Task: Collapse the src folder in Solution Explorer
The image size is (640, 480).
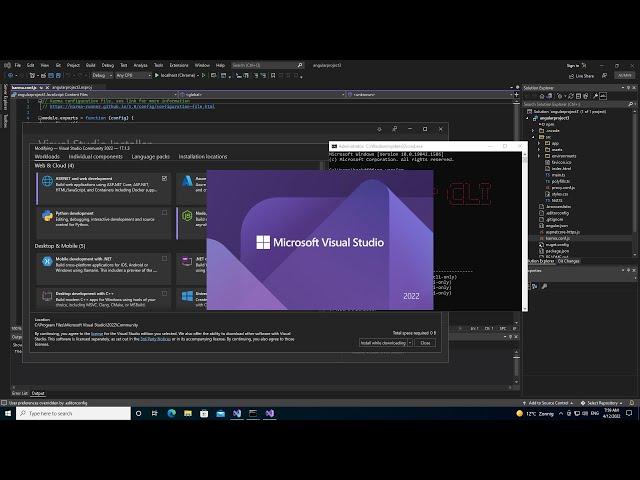Action: click(533, 137)
